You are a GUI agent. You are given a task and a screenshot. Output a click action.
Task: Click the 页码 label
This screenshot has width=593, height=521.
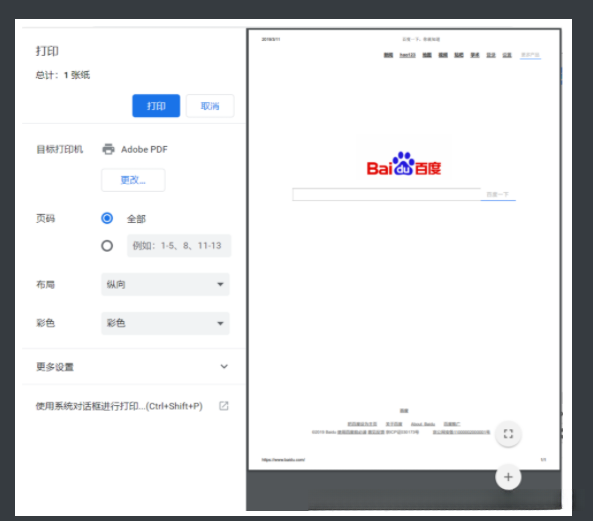45,219
